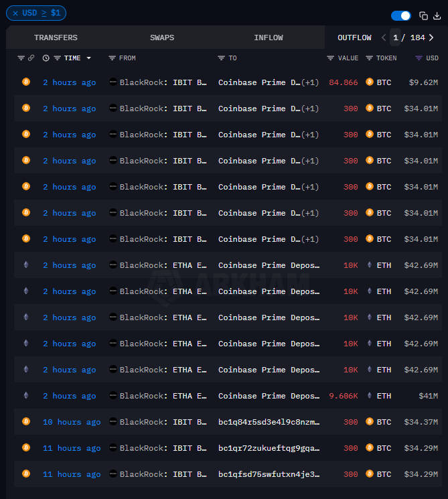
Task: Open the To column filter
Action: [x=221, y=58]
